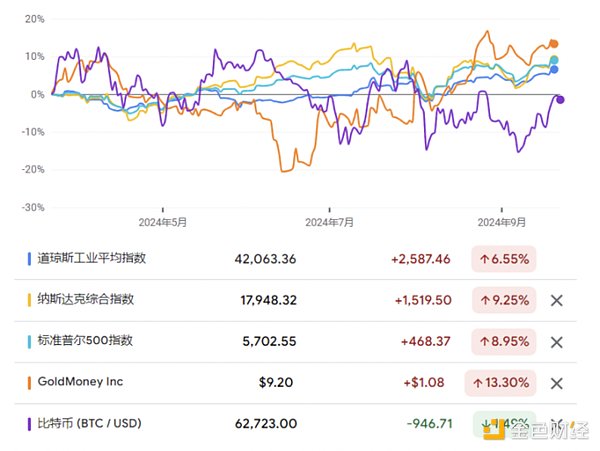Image resolution: width=600 pixels, height=451 pixels.
Task: Remove GoldMoney Inc from comparison list
Action: (558, 383)
